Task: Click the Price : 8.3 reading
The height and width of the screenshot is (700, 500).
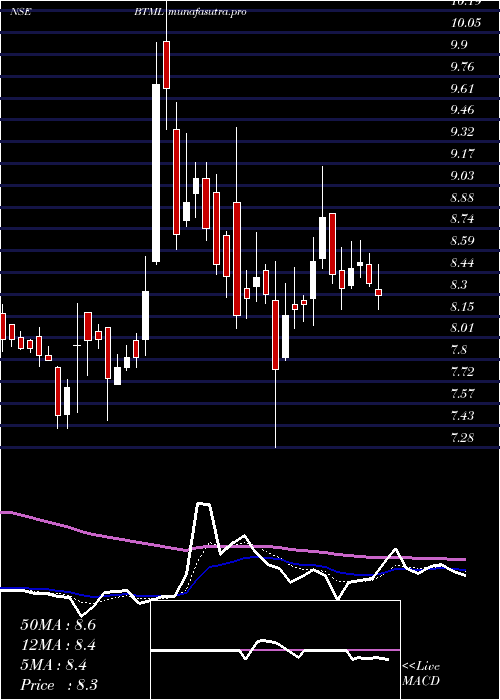Action: (x=59, y=685)
